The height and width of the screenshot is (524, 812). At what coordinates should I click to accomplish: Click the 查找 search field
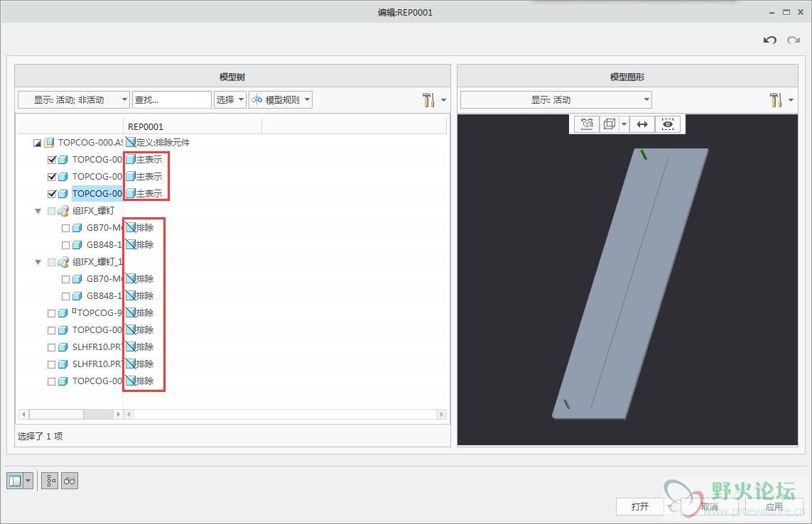tap(171, 100)
